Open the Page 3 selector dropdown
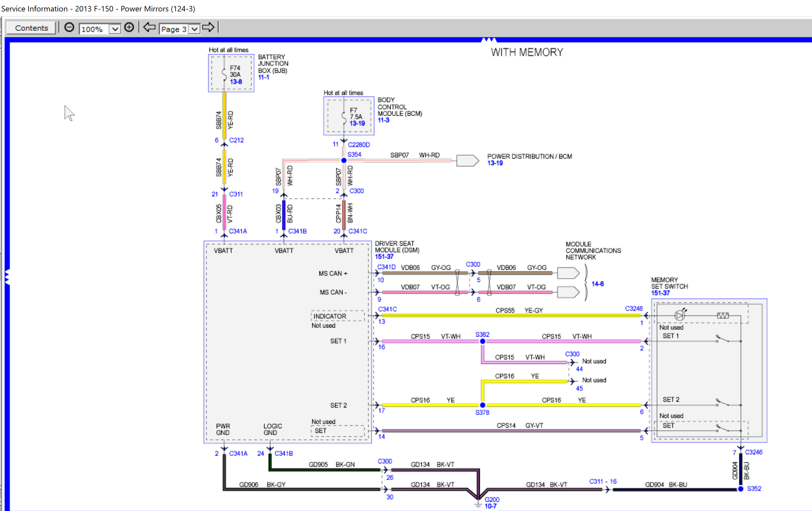Image resolution: width=812 pixels, height=511 pixels. [x=195, y=29]
